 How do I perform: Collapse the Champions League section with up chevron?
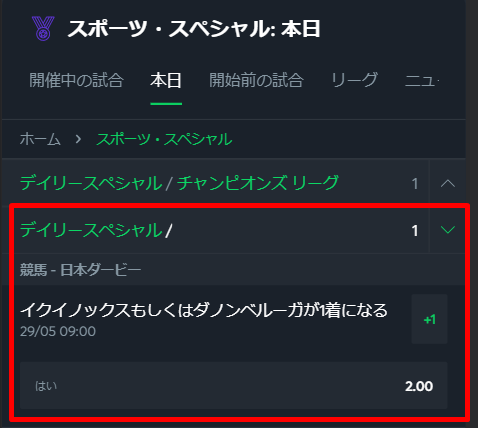448,183
